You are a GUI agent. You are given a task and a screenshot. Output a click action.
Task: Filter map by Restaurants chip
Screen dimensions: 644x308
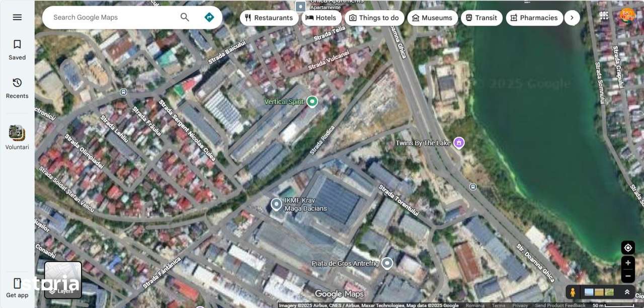coord(269,18)
